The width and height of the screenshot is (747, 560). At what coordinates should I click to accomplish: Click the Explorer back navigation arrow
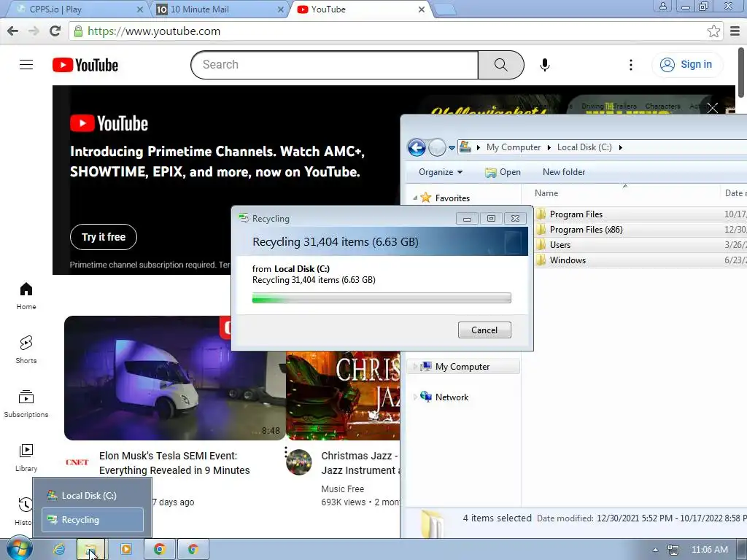pyautogui.click(x=417, y=147)
